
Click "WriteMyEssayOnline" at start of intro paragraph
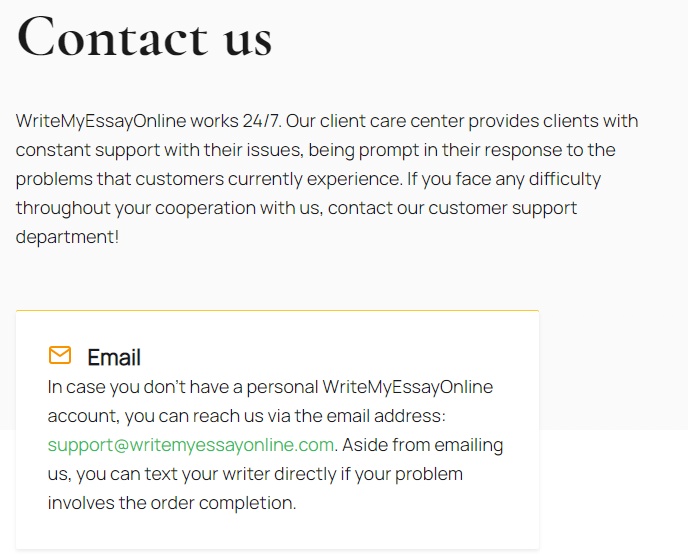tap(101, 121)
